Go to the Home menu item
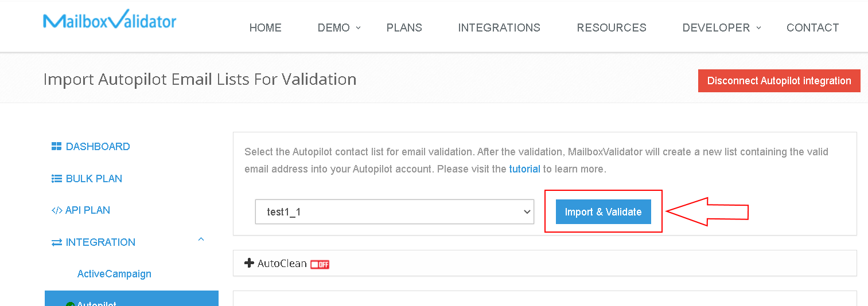The height and width of the screenshot is (306, 868). pyautogui.click(x=265, y=28)
